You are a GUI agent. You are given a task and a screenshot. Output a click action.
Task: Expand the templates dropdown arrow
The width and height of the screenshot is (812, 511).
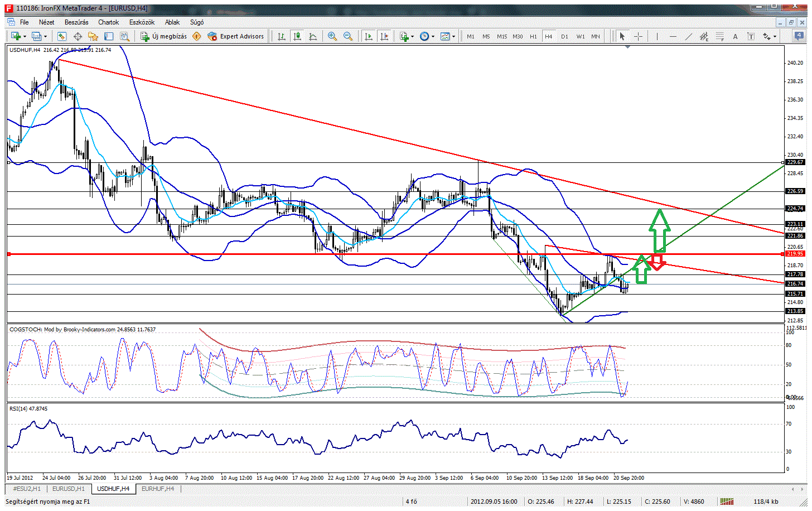453,36
